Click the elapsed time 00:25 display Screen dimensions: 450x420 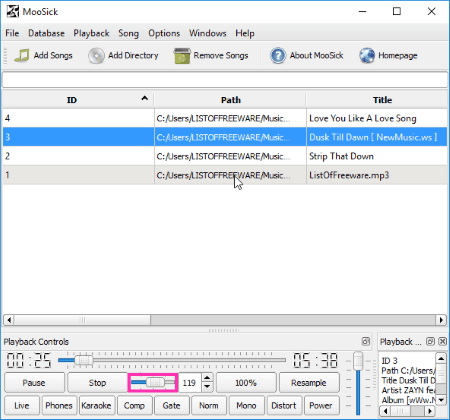(x=29, y=360)
